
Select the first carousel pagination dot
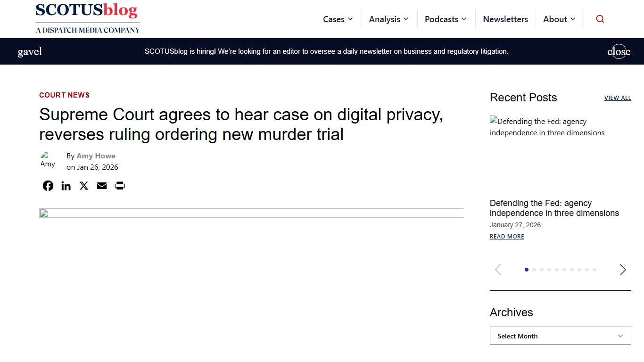(527, 269)
